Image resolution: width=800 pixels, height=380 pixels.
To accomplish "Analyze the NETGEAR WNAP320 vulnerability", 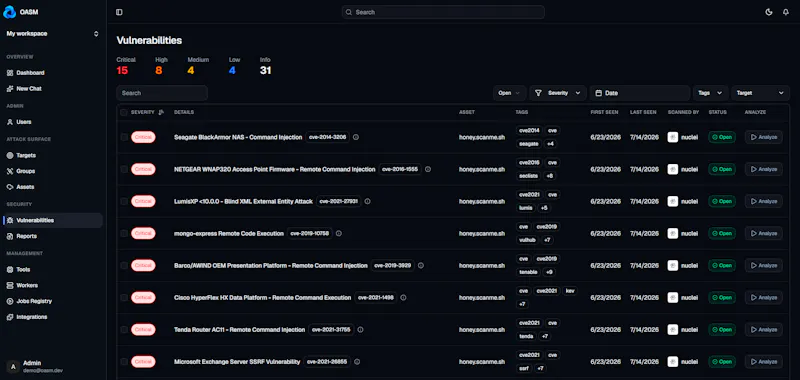I will tap(763, 169).
